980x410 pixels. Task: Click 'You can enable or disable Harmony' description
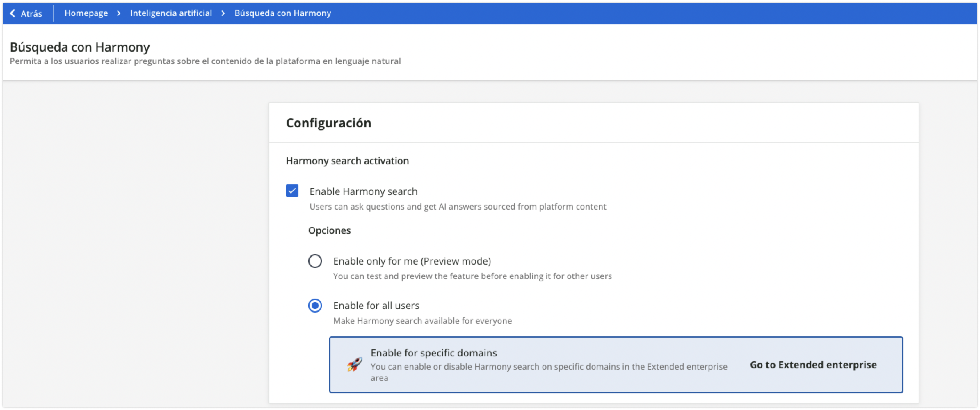549,372
